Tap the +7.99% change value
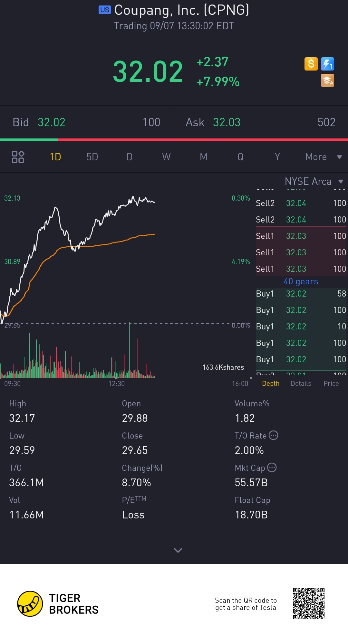This screenshot has width=348, height=644. (218, 82)
